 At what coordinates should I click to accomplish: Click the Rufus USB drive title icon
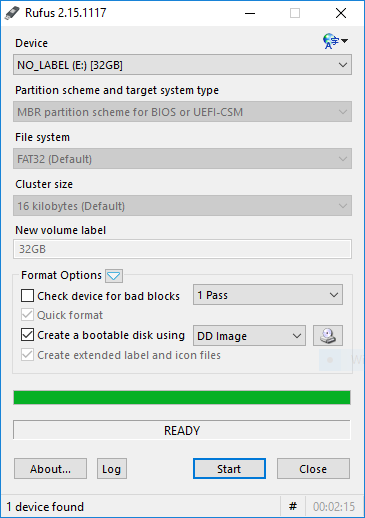pos(12,13)
